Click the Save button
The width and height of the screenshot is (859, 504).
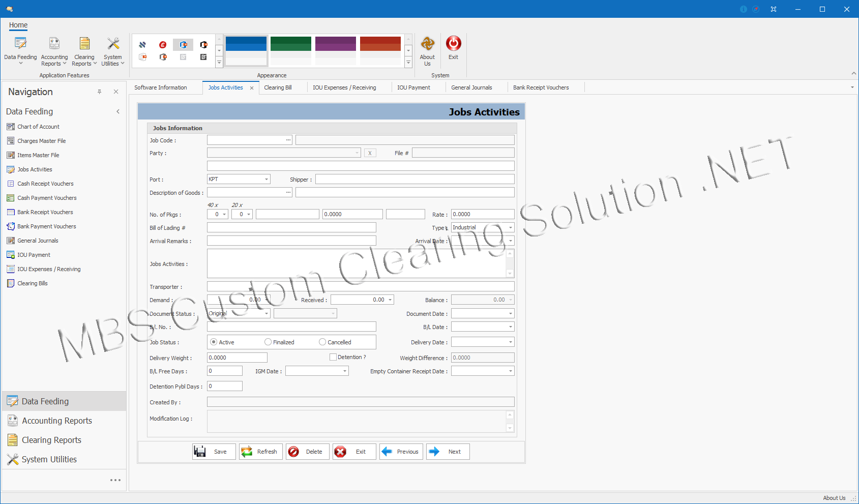pyautogui.click(x=214, y=452)
